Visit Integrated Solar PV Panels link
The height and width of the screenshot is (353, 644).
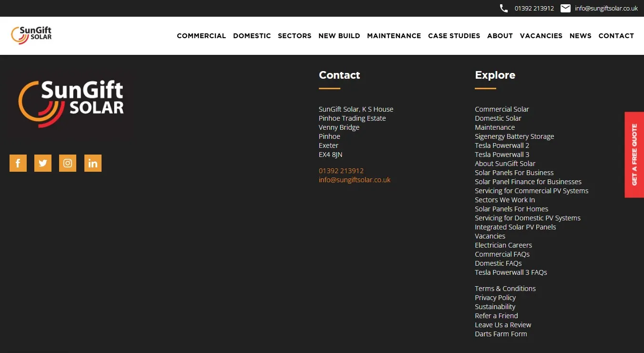point(515,227)
